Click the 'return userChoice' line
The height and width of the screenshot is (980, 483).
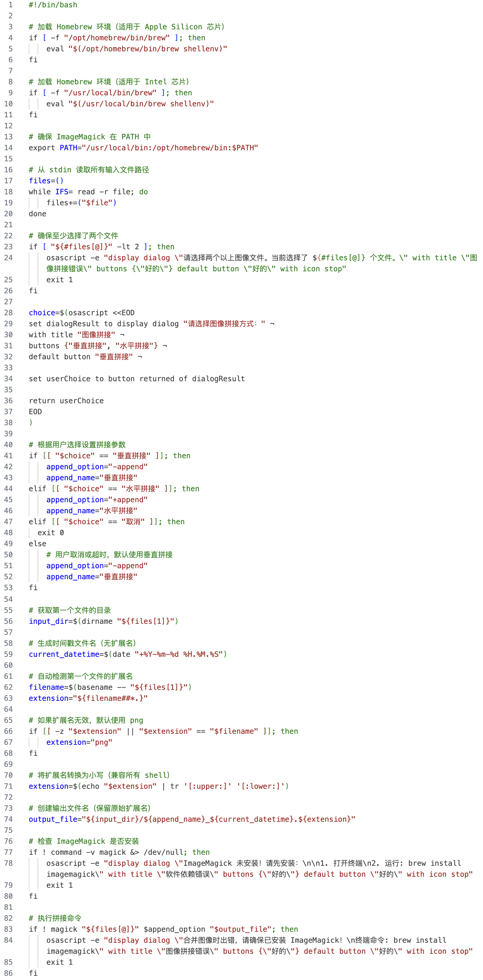tap(66, 400)
